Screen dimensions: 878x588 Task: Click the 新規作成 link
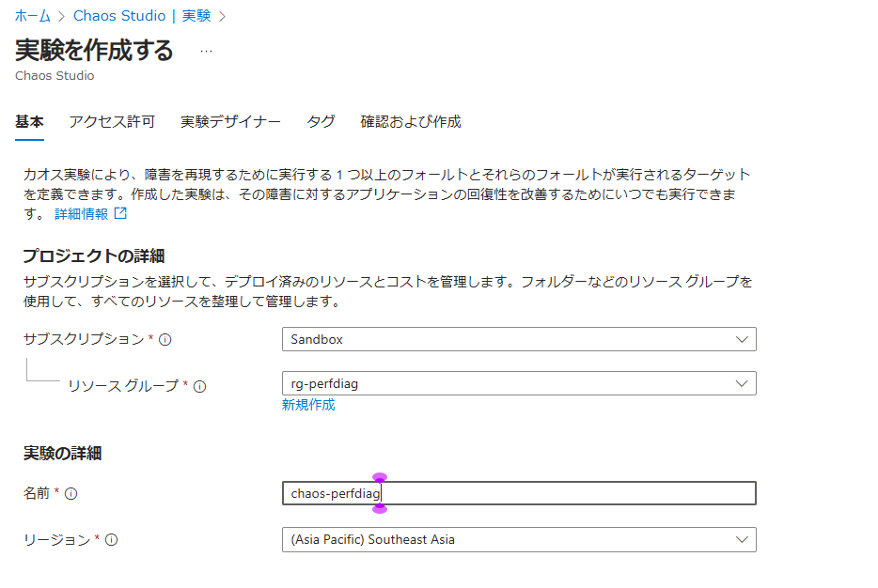308,405
